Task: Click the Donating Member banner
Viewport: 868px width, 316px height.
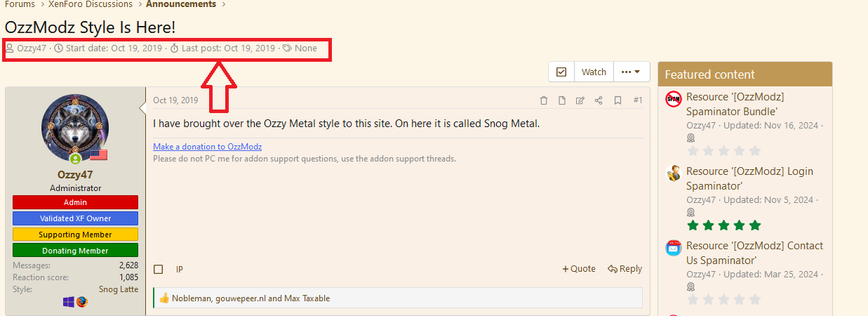Action: pyautogui.click(x=75, y=251)
